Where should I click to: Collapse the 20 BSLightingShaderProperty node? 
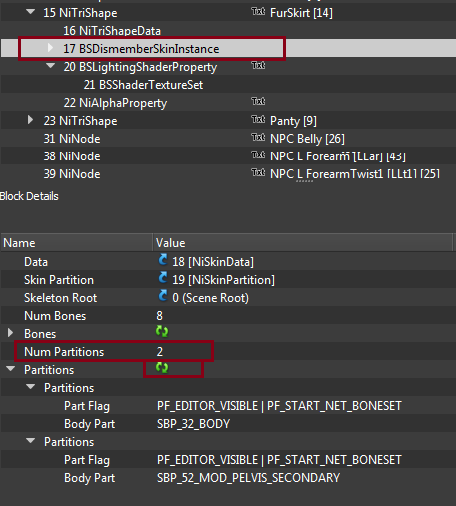click(x=51, y=66)
